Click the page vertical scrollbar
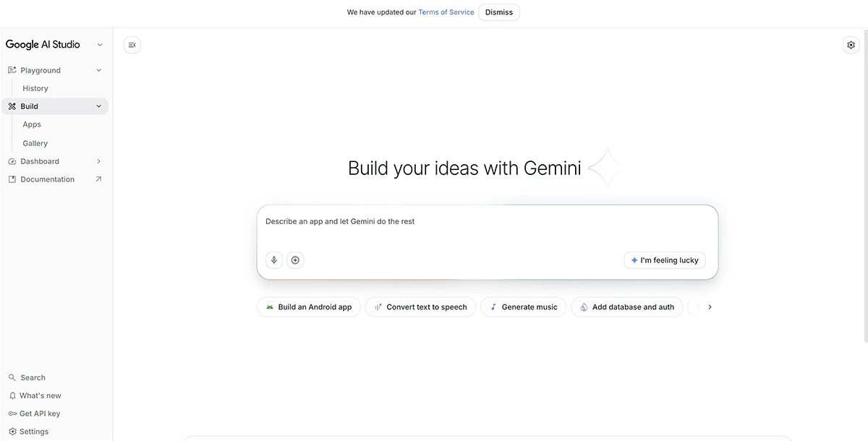Screen dimensions: 868x441 coord(865,184)
